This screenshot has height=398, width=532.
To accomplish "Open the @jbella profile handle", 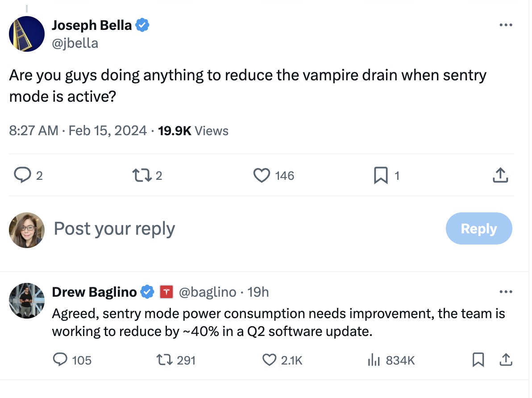I will pyautogui.click(x=75, y=43).
